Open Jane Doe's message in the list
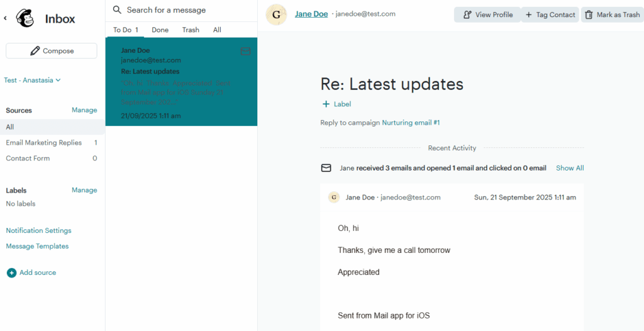The width and height of the screenshot is (644, 331). (x=181, y=81)
